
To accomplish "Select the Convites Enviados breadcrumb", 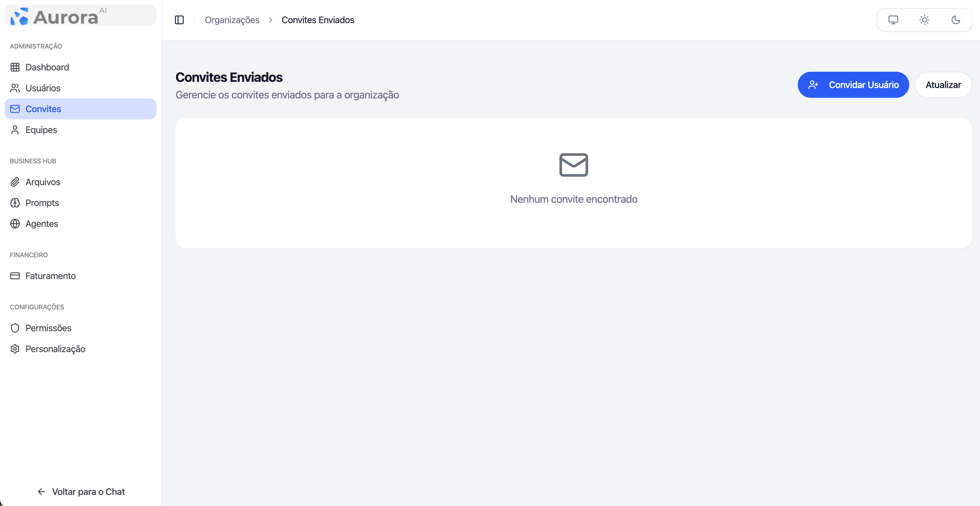I will [318, 20].
